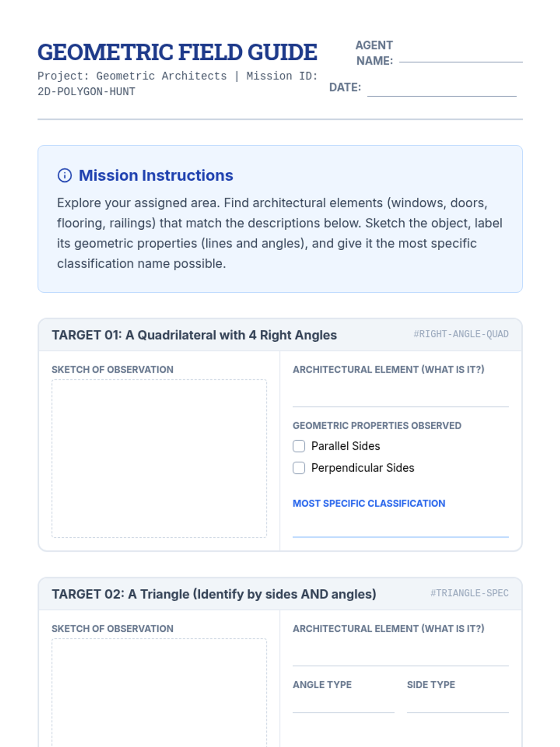Check the Parallel Sides checkbox
The height and width of the screenshot is (747, 560).
[299, 446]
